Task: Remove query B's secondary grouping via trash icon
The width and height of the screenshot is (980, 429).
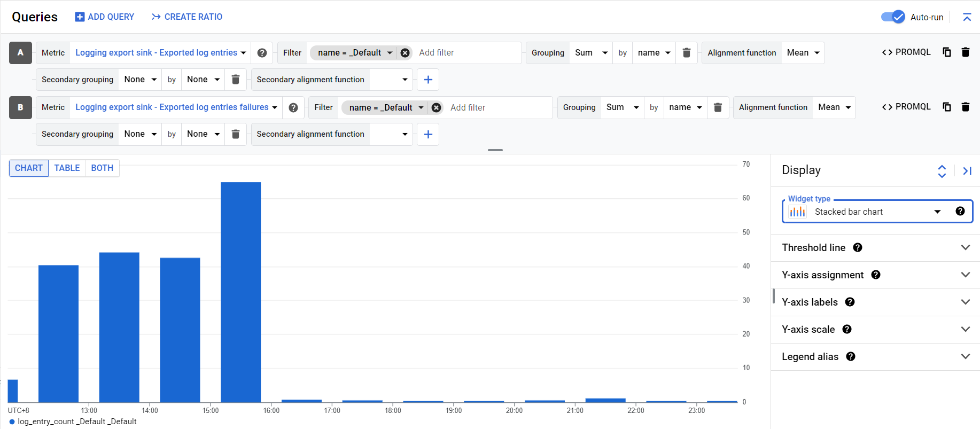Action: click(235, 134)
